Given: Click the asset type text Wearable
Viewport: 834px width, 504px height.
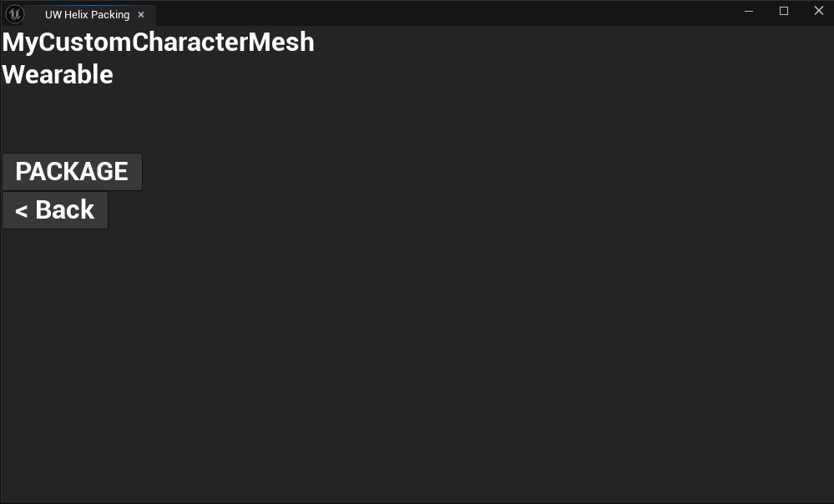Looking at the screenshot, I should [x=58, y=74].
